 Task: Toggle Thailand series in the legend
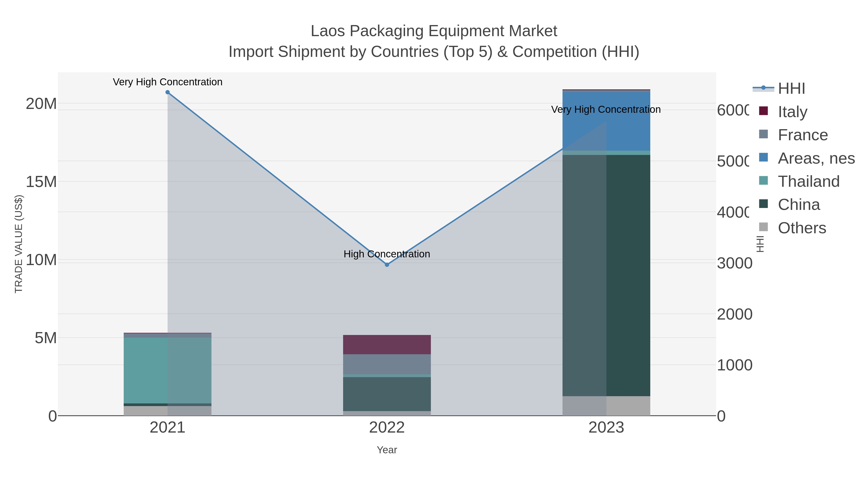pos(799,181)
